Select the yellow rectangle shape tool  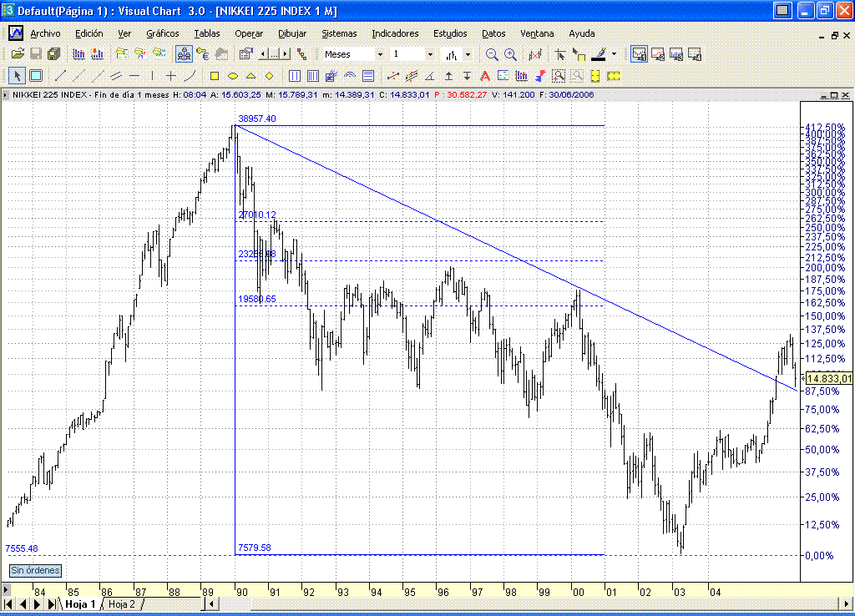215,76
